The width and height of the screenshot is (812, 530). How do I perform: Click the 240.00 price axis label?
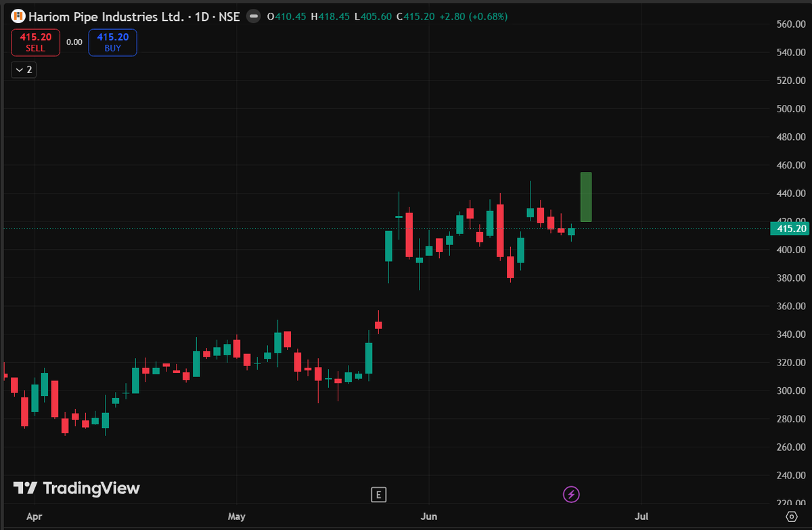click(x=791, y=476)
